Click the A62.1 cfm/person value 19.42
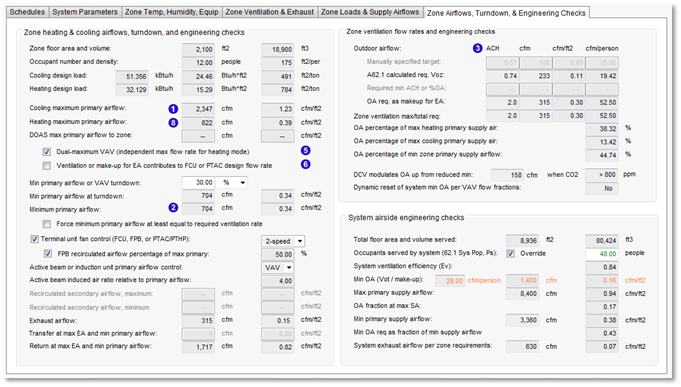 coord(602,76)
